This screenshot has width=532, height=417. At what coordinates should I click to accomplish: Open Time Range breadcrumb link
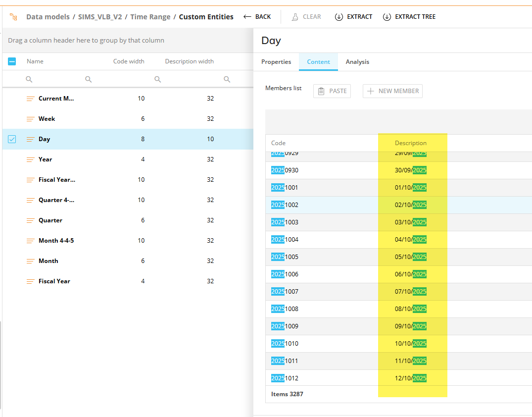(x=150, y=17)
